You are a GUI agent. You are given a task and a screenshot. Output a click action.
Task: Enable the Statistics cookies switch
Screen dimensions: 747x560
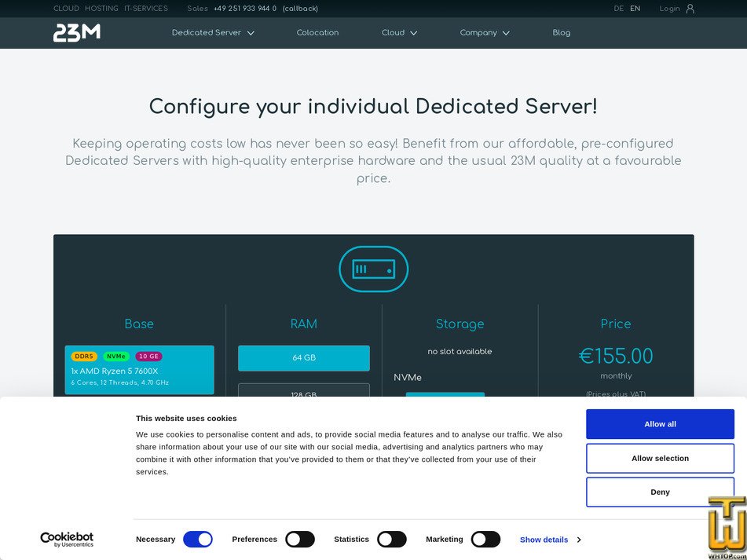392,540
